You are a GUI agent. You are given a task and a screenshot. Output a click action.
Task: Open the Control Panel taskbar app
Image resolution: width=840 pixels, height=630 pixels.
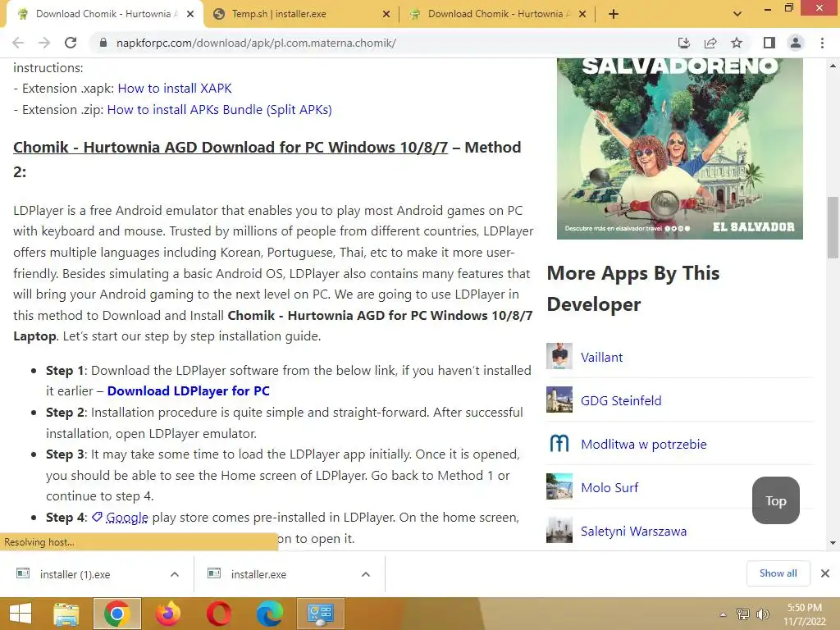[x=321, y=614]
